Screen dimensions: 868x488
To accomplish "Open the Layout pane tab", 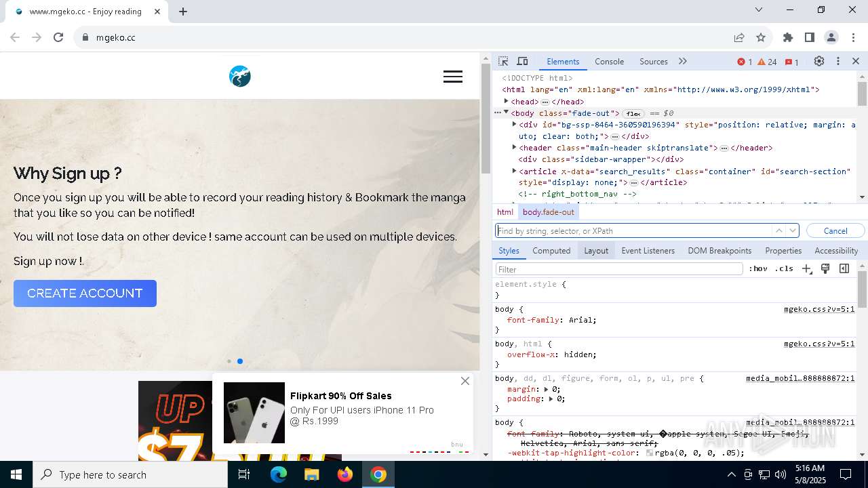I will pyautogui.click(x=596, y=251).
